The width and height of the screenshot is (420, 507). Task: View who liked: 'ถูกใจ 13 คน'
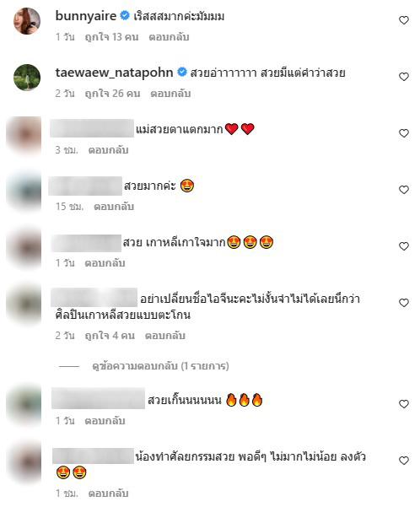(x=111, y=37)
